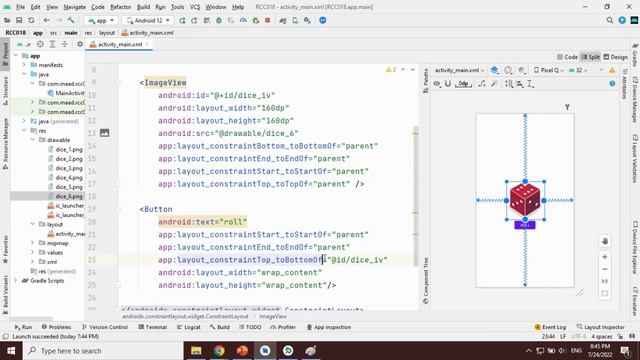Click the Infer Constraints wand icon
This screenshot has height=360, width=640.
coord(494,84)
